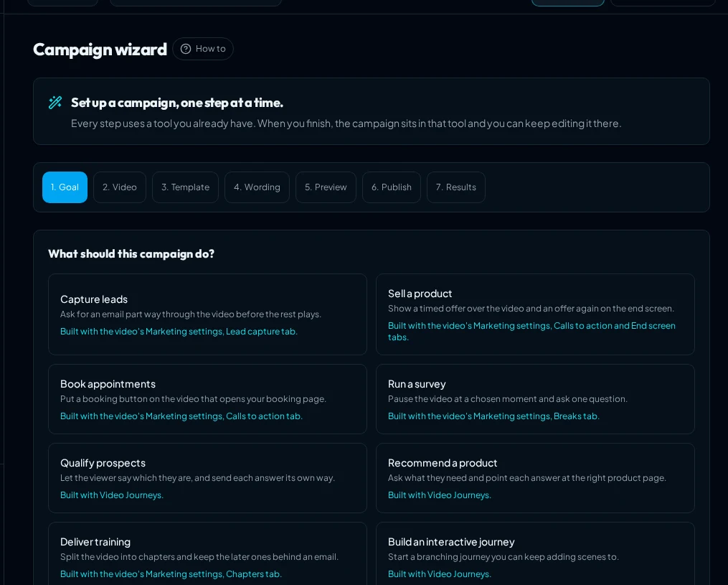Open the 4. Wording step

[x=257, y=187]
